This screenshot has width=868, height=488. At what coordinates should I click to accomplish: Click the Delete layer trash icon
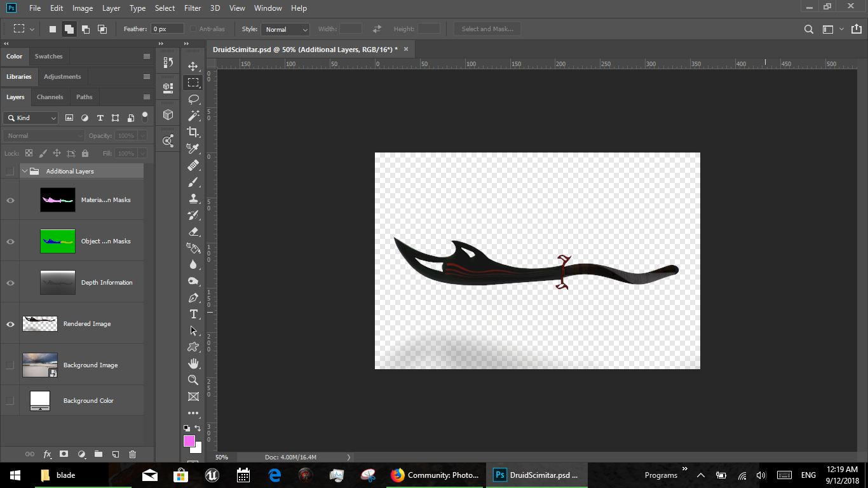(x=132, y=454)
